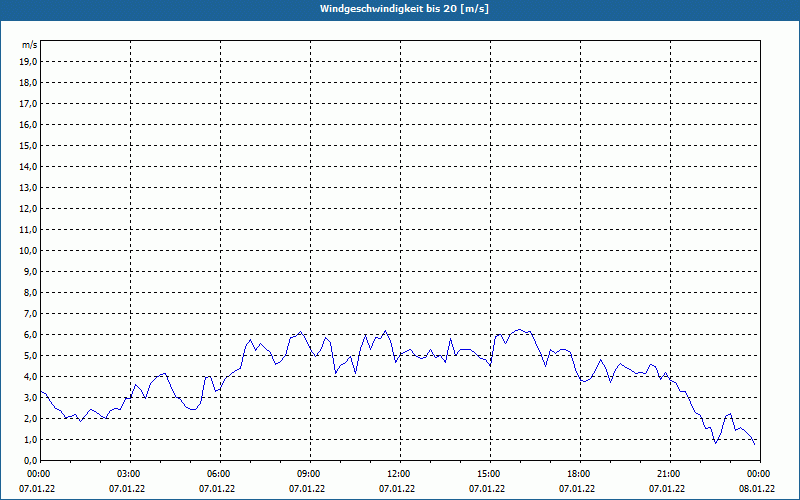
Task: Select the "3,0" y-axis label
Action: pos(30,397)
